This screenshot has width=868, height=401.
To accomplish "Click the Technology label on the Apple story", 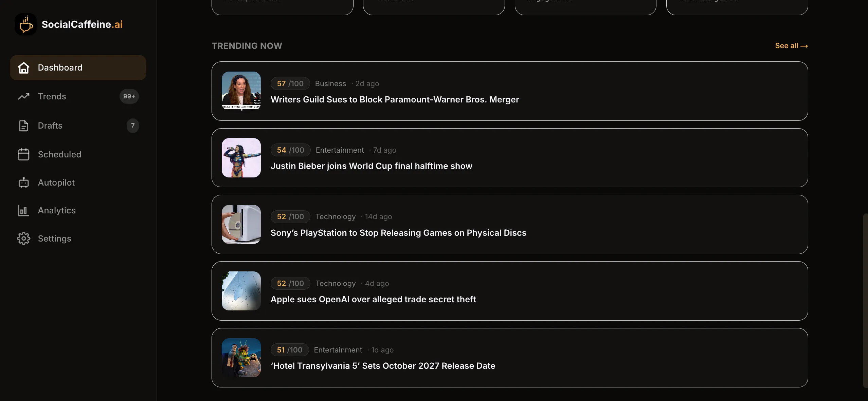I will point(336,283).
